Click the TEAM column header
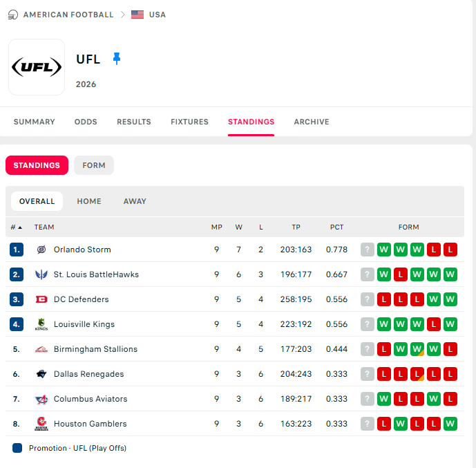This screenshot has width=476, height=468. 44,227
